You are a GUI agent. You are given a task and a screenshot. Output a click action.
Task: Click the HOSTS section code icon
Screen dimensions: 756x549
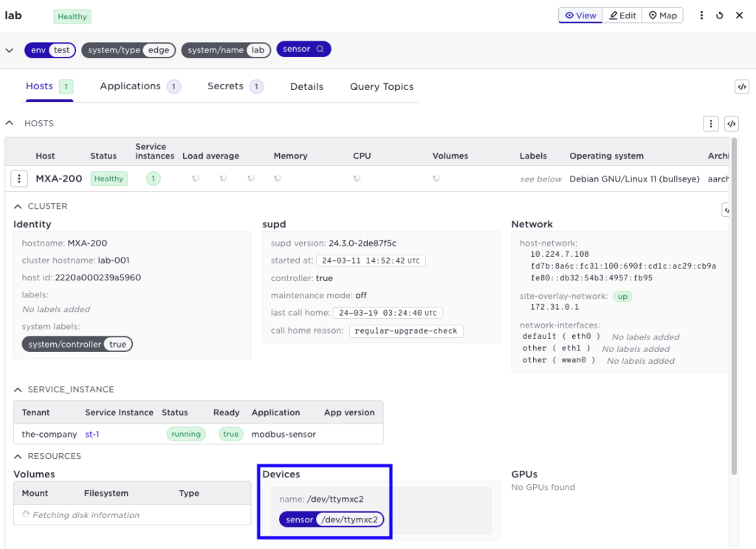731,123
